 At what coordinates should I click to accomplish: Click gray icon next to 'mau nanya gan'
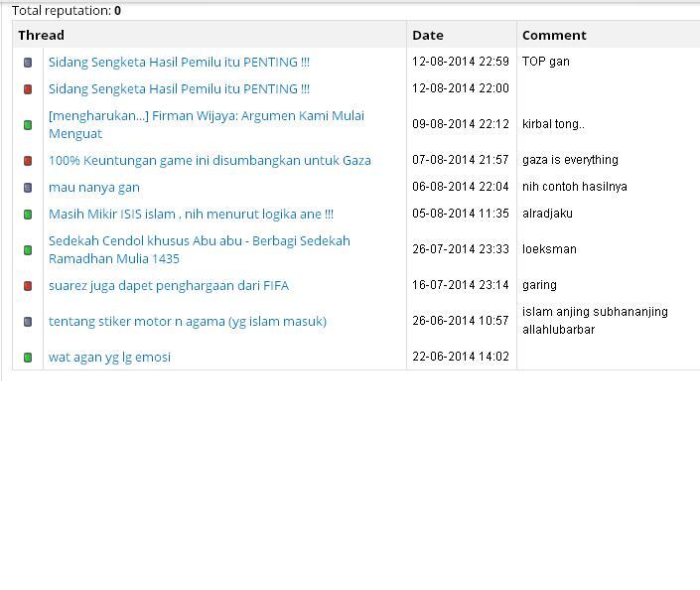pos(28,187)
